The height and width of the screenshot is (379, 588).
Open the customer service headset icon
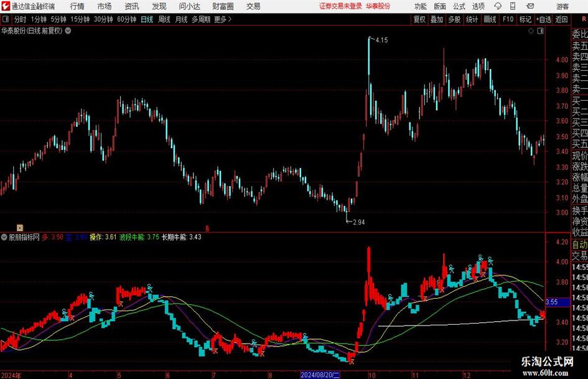(498, 6)
